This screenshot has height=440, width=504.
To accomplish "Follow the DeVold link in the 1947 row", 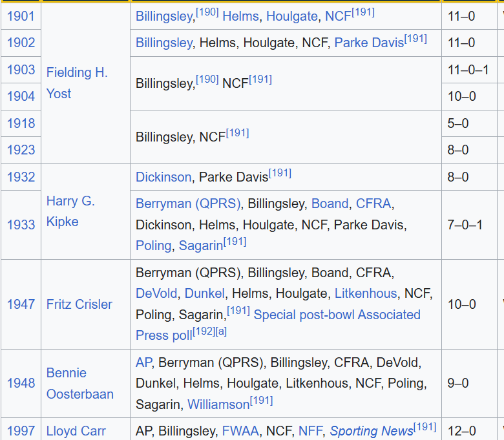I will (x=156, y=293).
